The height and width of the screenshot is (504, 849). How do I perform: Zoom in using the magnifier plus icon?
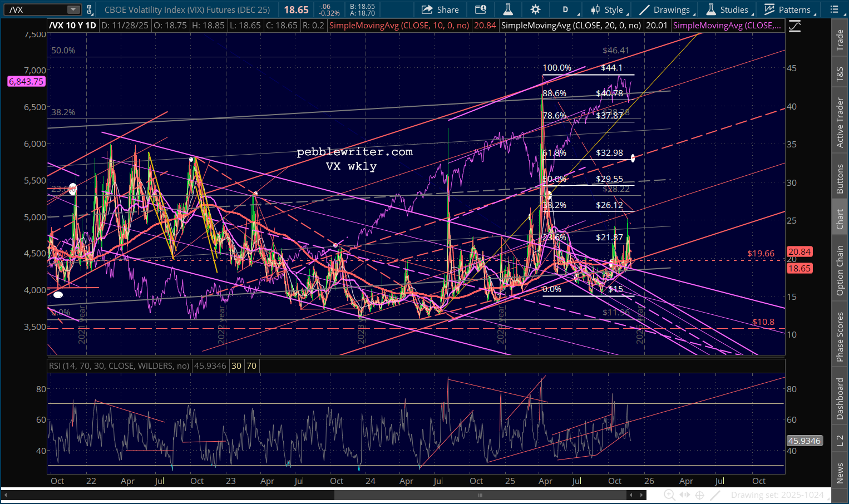(669, 495)
